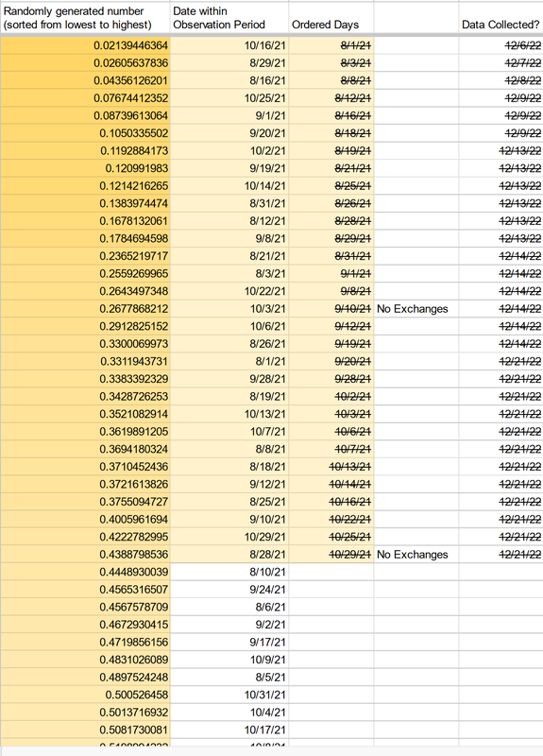Select the 'Date within Observation Period' header cell

pos(229,18)
